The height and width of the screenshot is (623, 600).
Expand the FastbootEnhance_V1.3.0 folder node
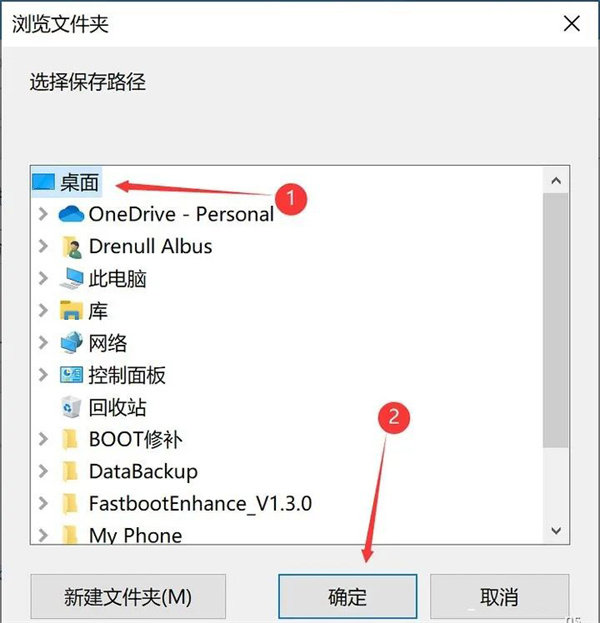[x=42, y=503]
